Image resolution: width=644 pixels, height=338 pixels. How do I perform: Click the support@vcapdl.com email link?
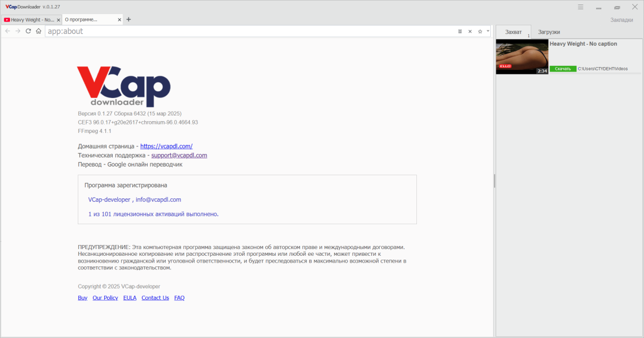pos(179,155)
